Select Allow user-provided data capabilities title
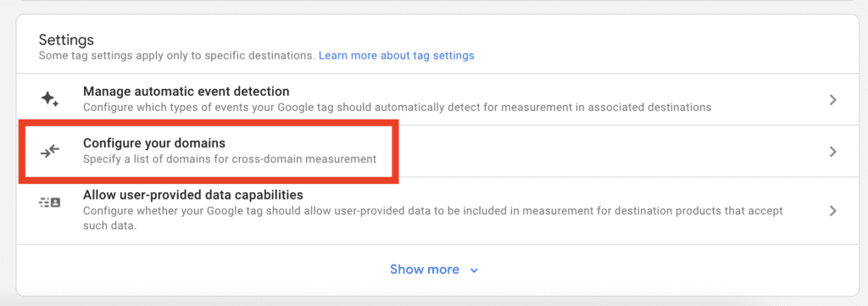Screen dimensions: 868x306 tap(192, 195)
